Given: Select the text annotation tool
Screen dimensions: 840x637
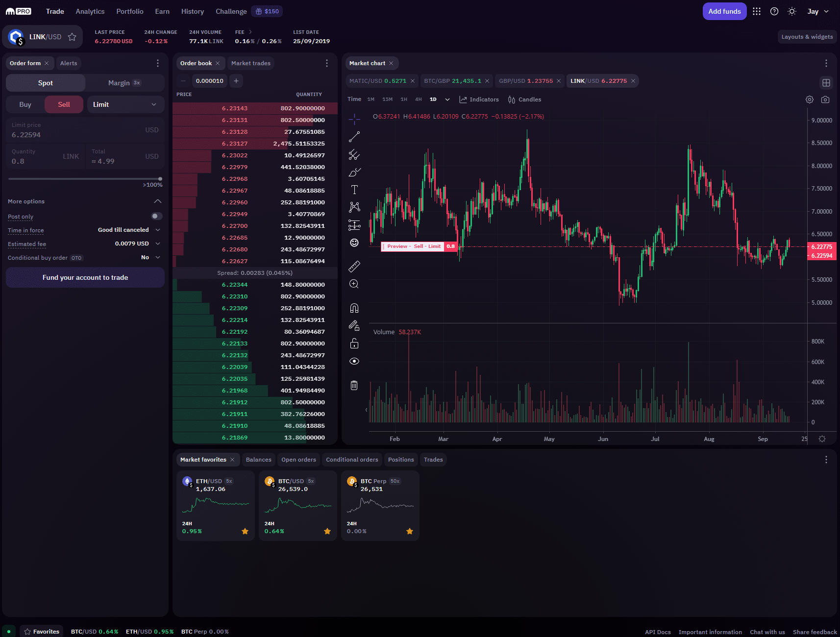Looking at the screenshot, I should (x=354, y=190).
